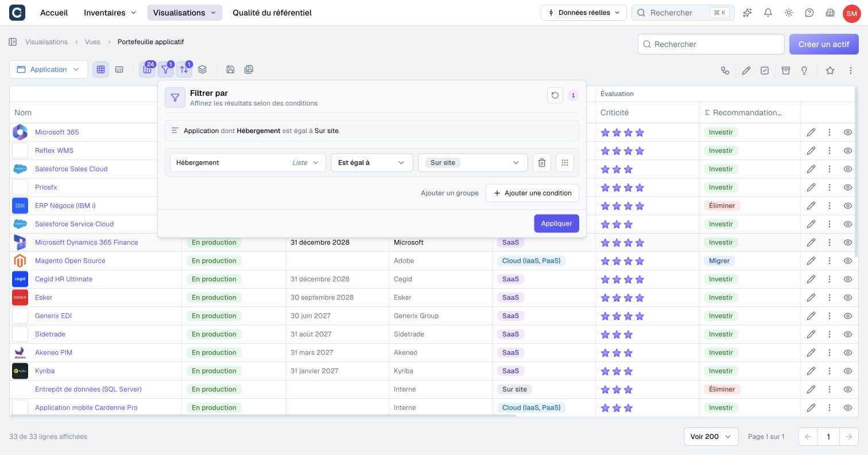Toggle eye icon for Kyriba row
This screenshot has width=868, height=455.
tap(847, 371)
